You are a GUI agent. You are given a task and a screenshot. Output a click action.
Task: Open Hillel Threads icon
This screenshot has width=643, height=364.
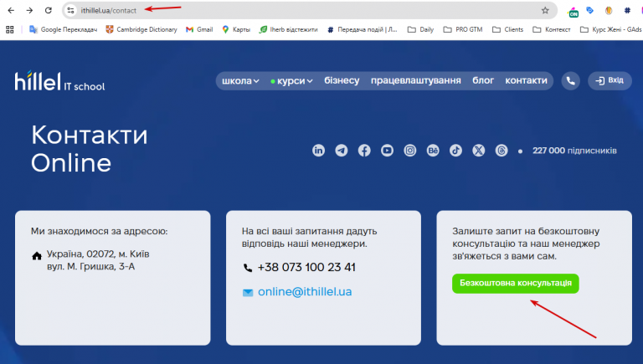[x=502, y=151]
